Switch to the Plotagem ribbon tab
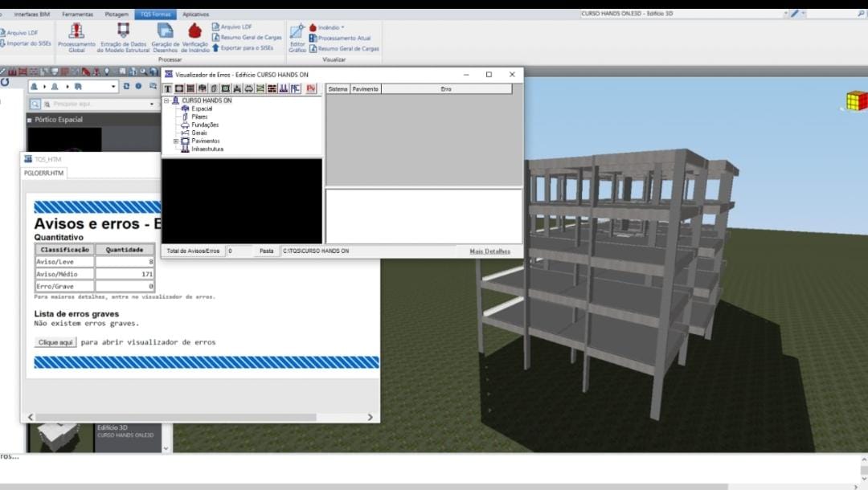Viewport: 868px width, 490px height. tap(117, 14)
